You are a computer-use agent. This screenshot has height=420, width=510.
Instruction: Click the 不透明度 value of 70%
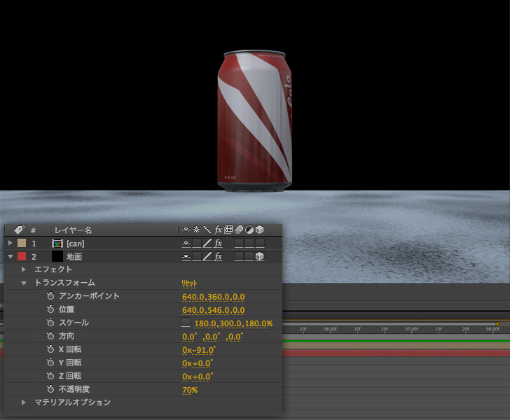[189, 389]
